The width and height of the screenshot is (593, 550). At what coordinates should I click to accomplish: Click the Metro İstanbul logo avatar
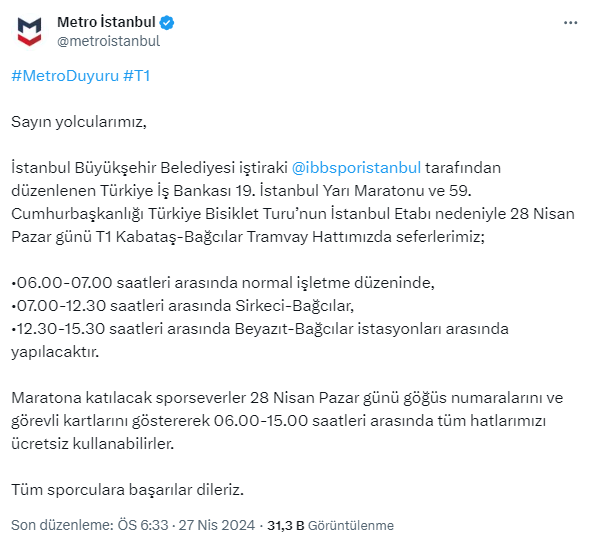[29, 31]
